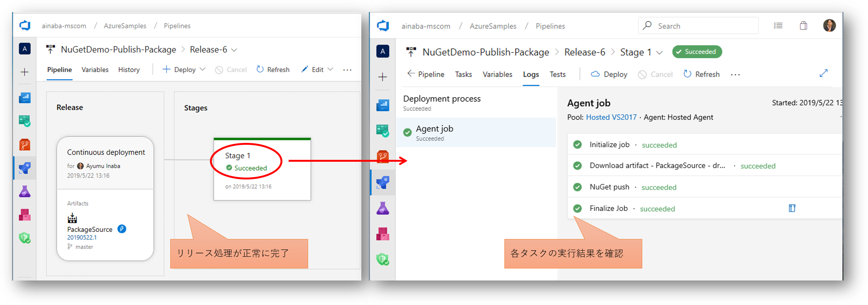The width and height of the screenshot is (868, 305).
Task: Click Deploy in right window toolbar
Action: click(609, 74)
